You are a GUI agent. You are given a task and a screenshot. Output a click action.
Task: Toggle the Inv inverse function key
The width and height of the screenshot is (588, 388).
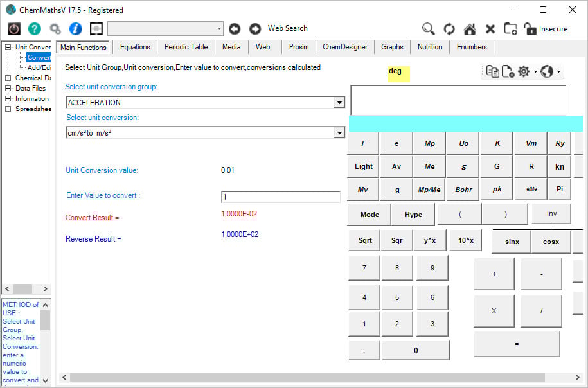(551, 214)
